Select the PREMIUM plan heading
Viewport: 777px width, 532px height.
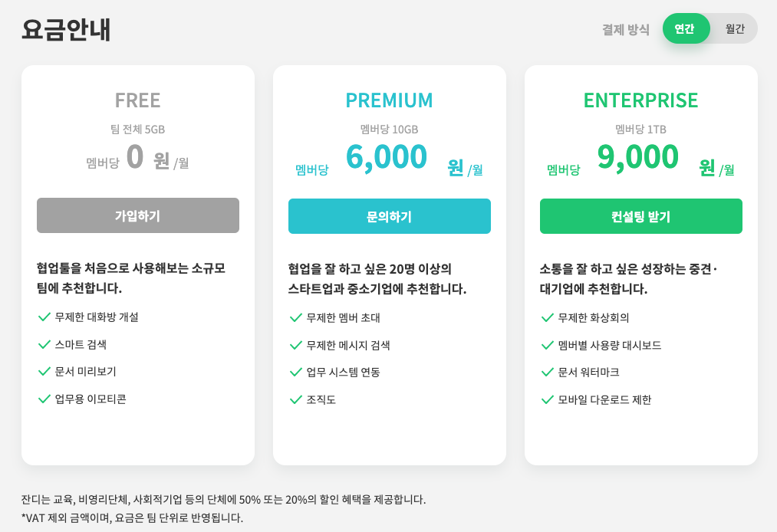(389, 100)
